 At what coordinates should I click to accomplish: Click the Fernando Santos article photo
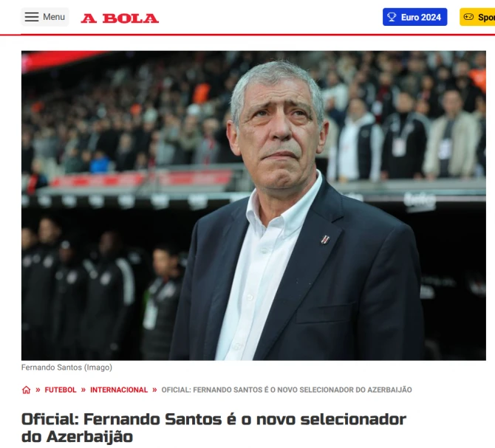(253, 206)
